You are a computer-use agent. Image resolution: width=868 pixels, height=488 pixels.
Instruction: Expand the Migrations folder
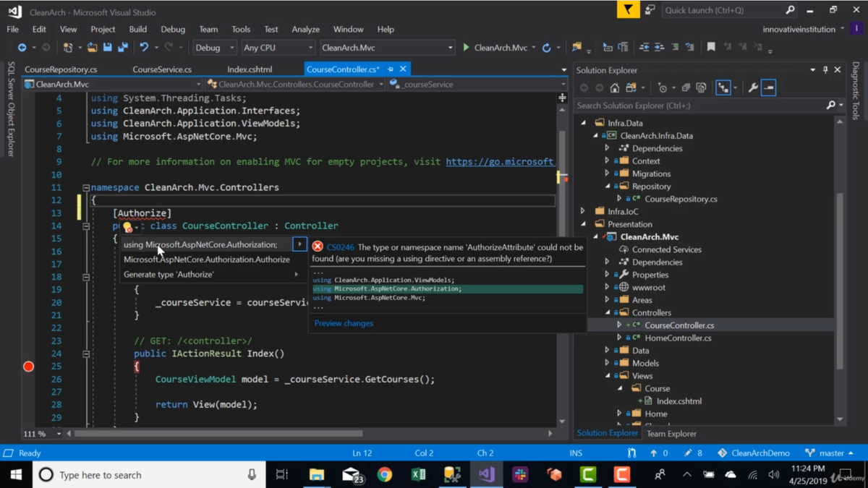pyautogui.click(x=608, y=174)
